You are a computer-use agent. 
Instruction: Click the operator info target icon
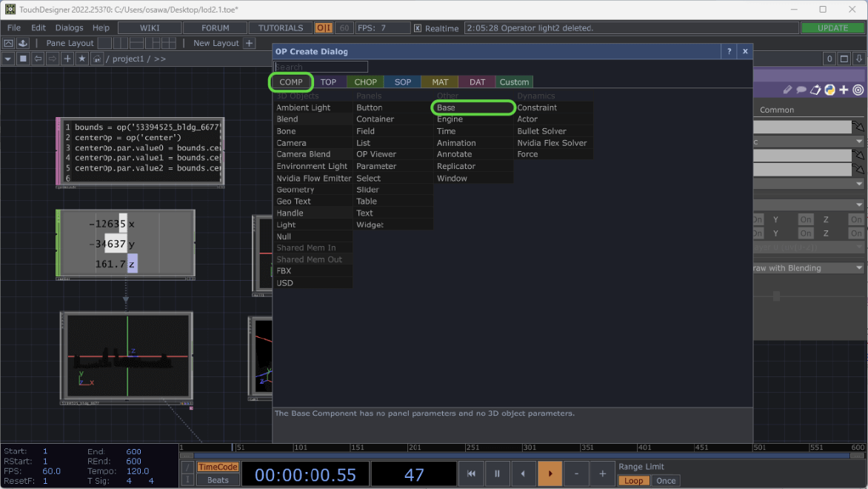[858, 90]
